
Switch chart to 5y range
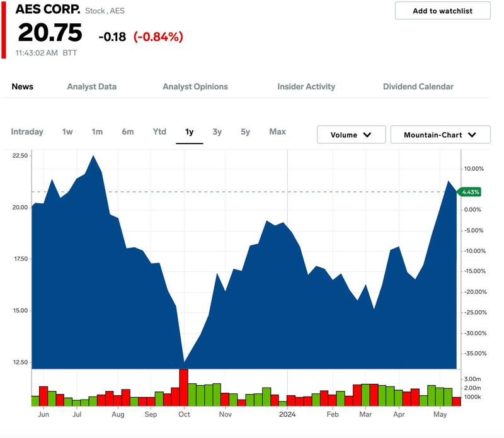pos(245,132)
